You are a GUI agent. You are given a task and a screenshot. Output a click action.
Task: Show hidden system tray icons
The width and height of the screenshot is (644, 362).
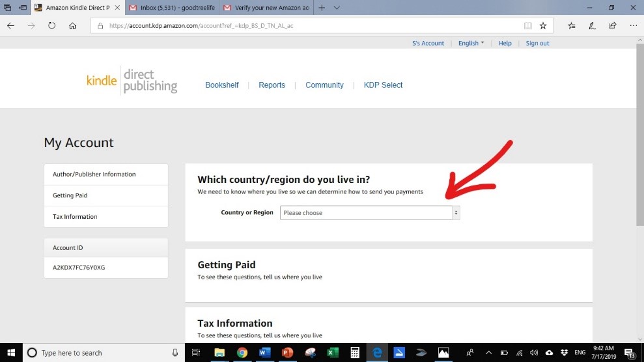pos(489,353)
